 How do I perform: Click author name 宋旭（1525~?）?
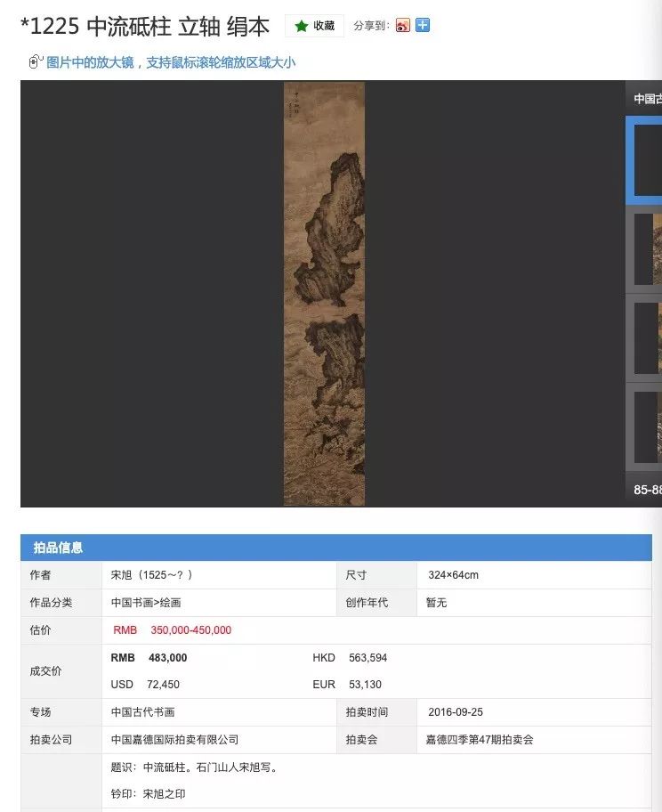click(x=151, y=575)
